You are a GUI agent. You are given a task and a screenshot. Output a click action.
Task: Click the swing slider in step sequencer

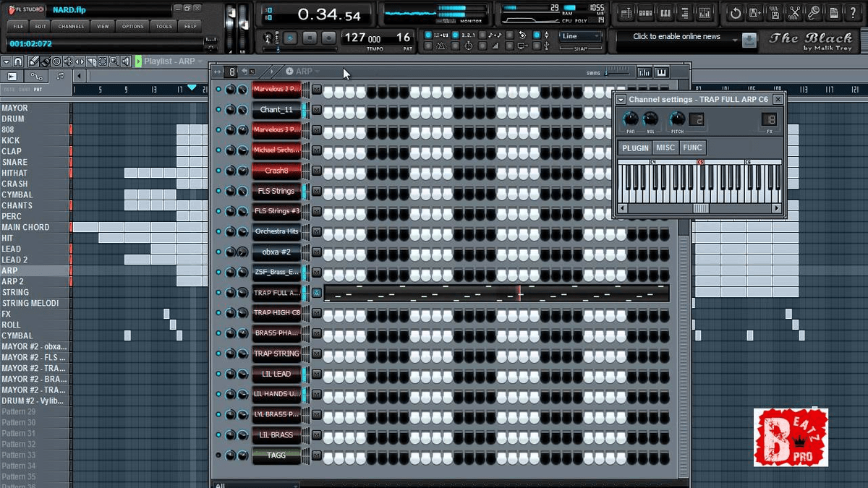[617, 72]
